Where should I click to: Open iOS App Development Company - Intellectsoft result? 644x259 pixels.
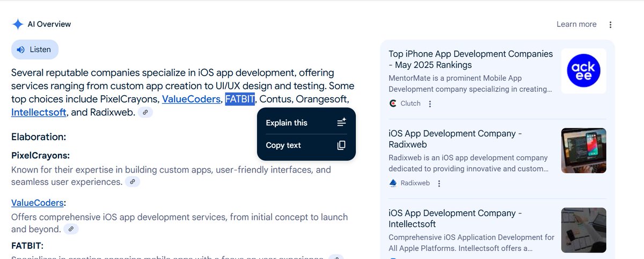pyautogui.click(x=455, y=219)
